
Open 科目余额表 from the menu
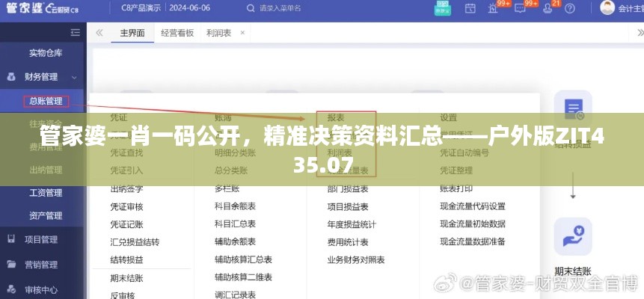pos(235,206)
